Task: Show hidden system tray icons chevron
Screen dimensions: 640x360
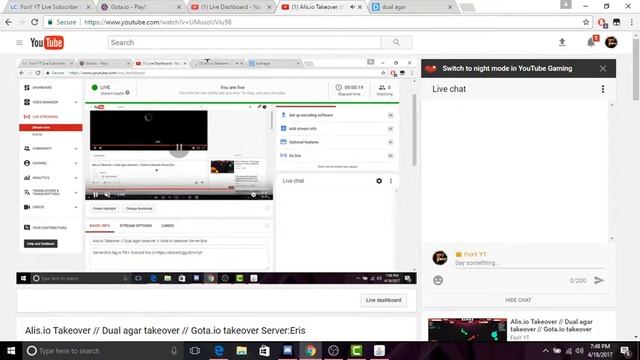Action: pyautogui.click(x=545, y=351)
